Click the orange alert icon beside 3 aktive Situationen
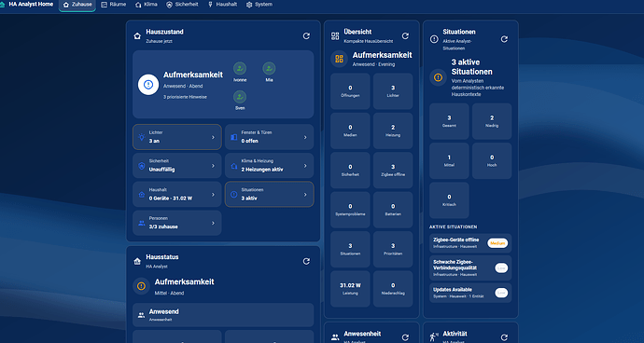The image size is (644, 343). (438, 77)
